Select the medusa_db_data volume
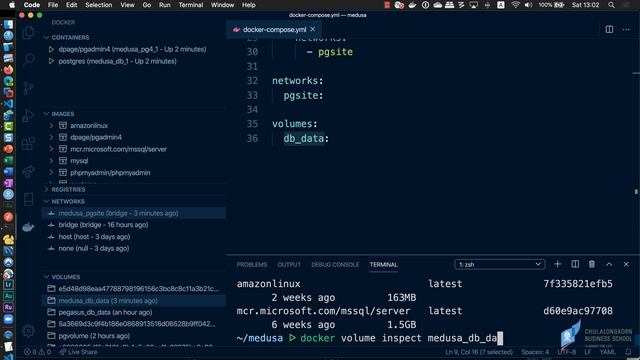The image size is (640, 360). (x=133, y=301)
